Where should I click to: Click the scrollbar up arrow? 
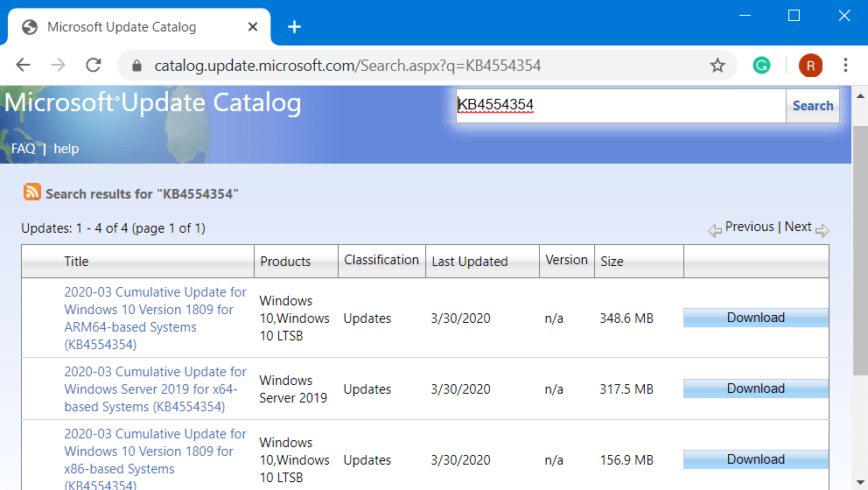pyautogui.click(x=860, y=95)
